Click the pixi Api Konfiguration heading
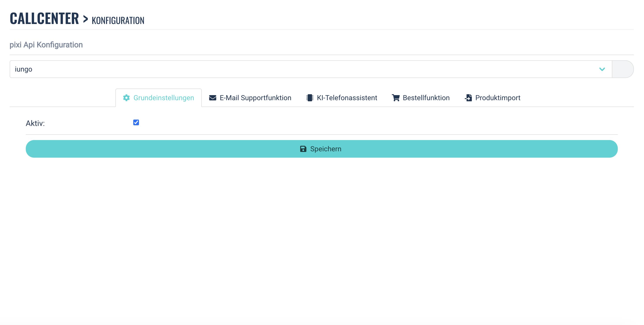The width and height of the screenshot is (644, 325). (x=46, y=45)
